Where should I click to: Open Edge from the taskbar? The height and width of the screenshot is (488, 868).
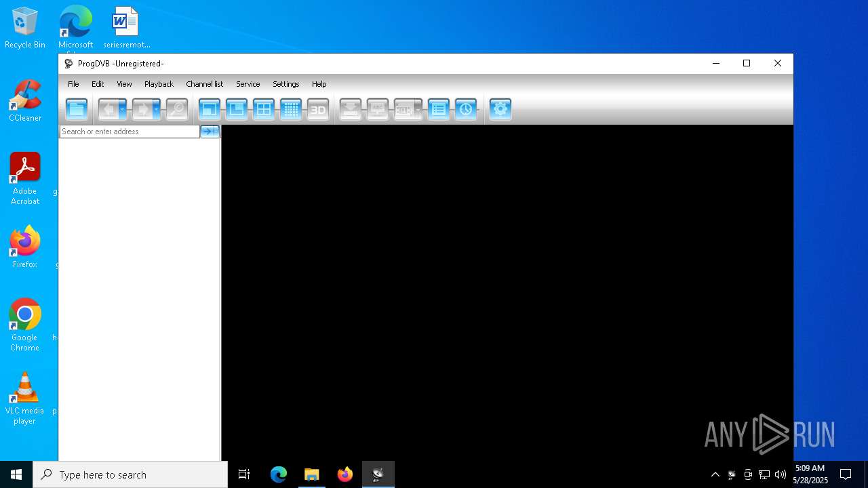coord(279,474)
